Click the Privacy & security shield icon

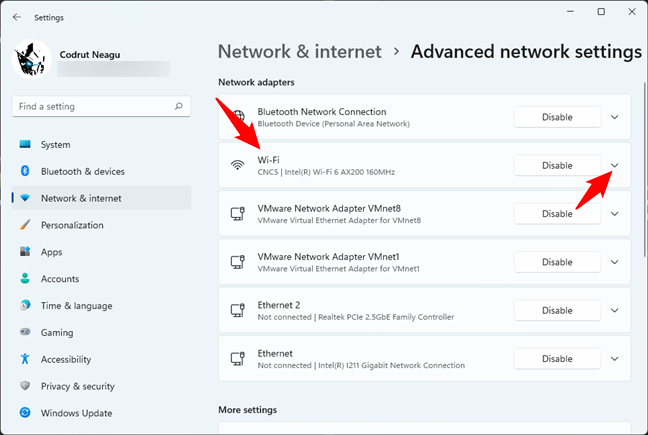pyautogui.click(x=25, y=385)
